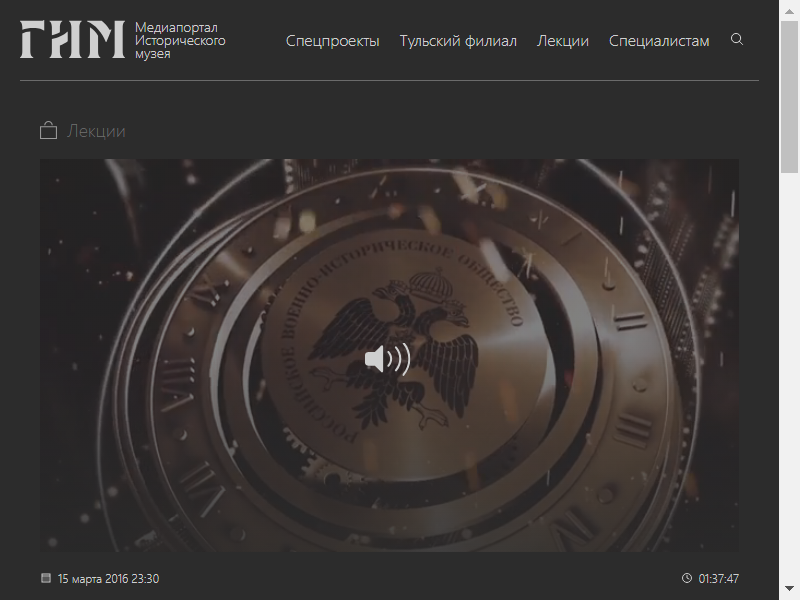This screenshot has width=800, height=600.
Task: Click the 01:37:47 duration label
Action: 718,579
